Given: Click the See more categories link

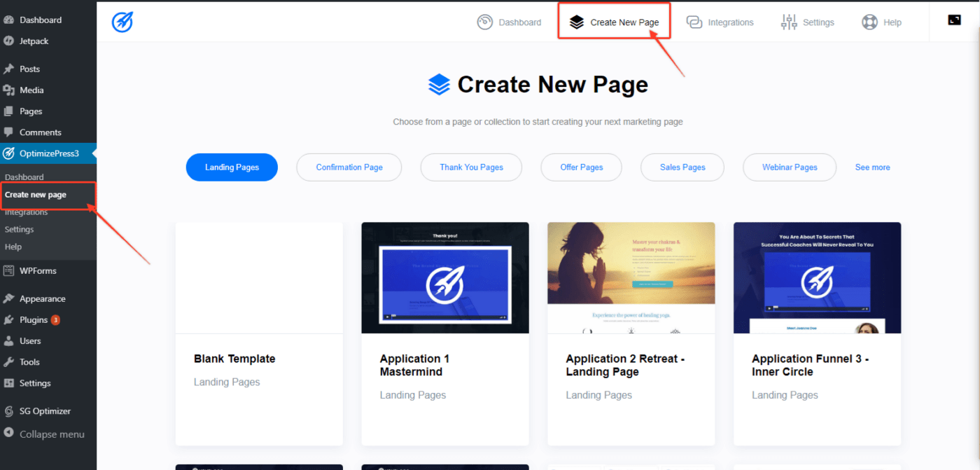Looking at the screenshot, I should pos(872,167).
